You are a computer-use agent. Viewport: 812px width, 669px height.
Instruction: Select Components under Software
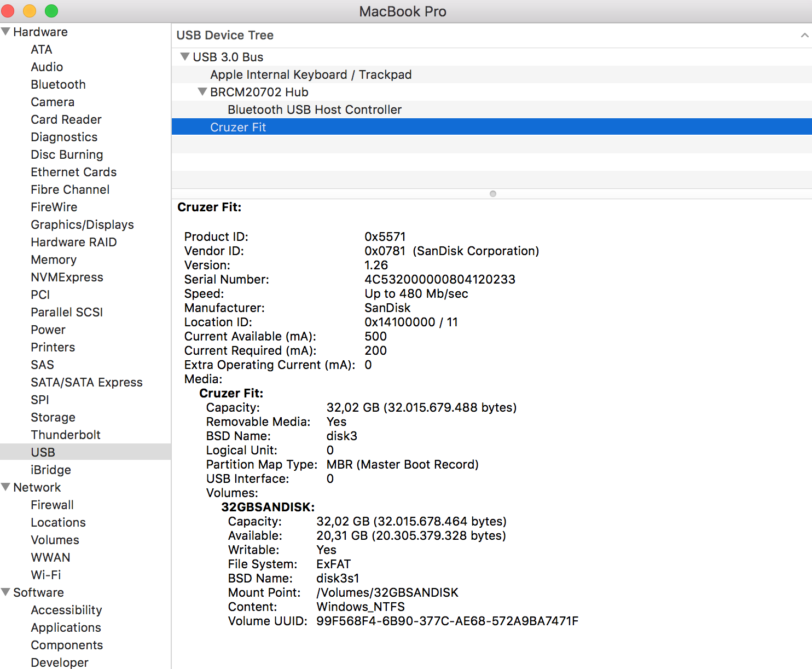(x=67, y=645)
